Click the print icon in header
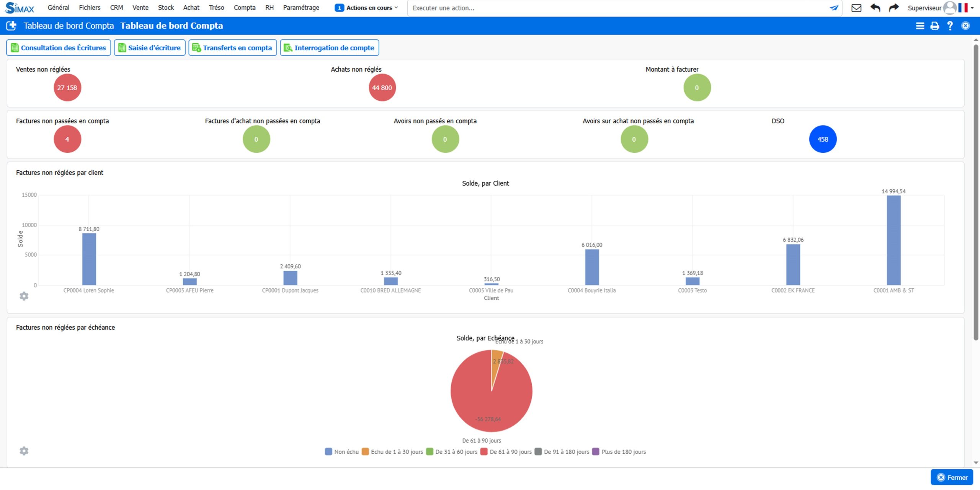The image size is (980, 490). pos(934,26)
